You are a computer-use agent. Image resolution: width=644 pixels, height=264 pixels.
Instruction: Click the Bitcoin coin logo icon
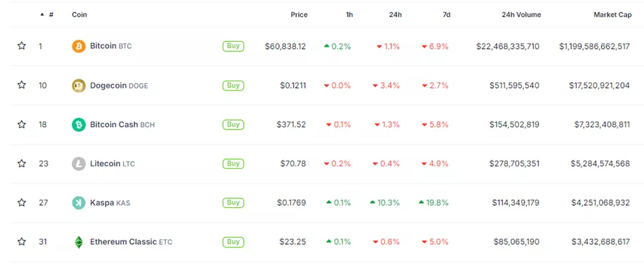click(x=79, y=46)
